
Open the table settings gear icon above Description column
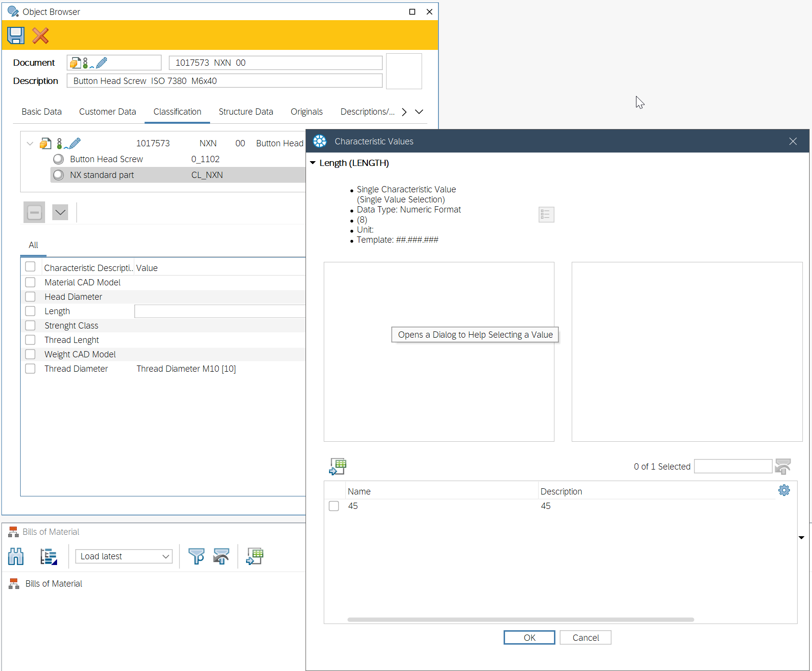coord(784,490)
